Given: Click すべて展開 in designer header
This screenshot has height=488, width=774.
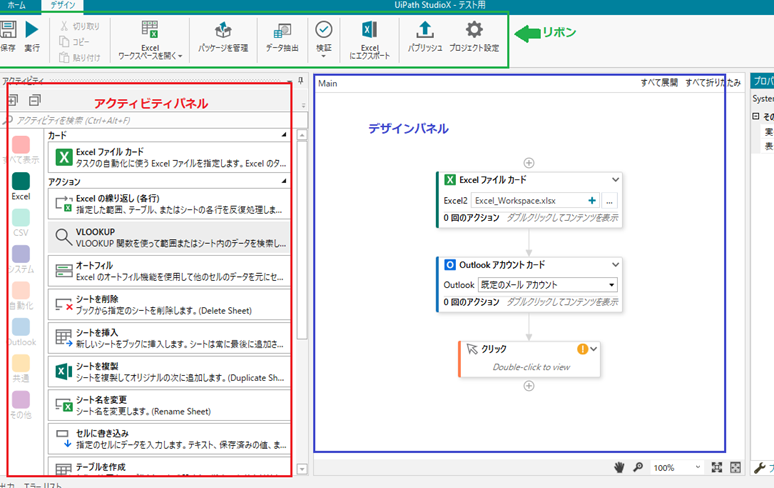Looking at the screenshot, I should point(659,82).
